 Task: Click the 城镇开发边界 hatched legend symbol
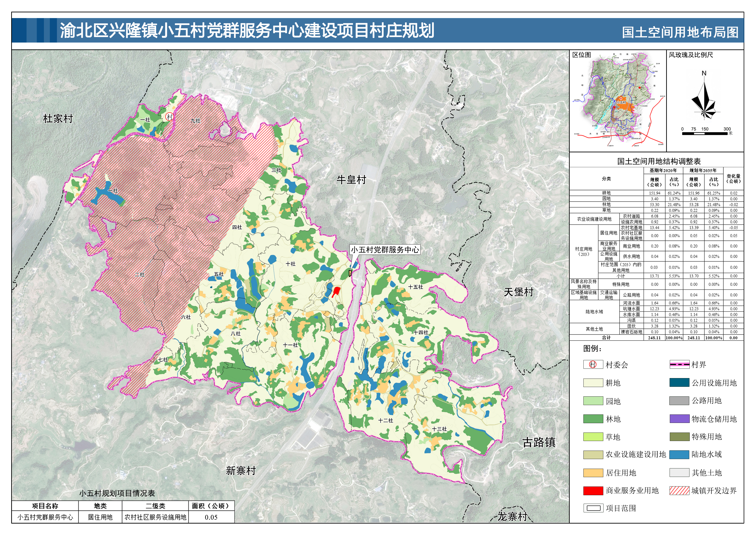tap(679, 491)
